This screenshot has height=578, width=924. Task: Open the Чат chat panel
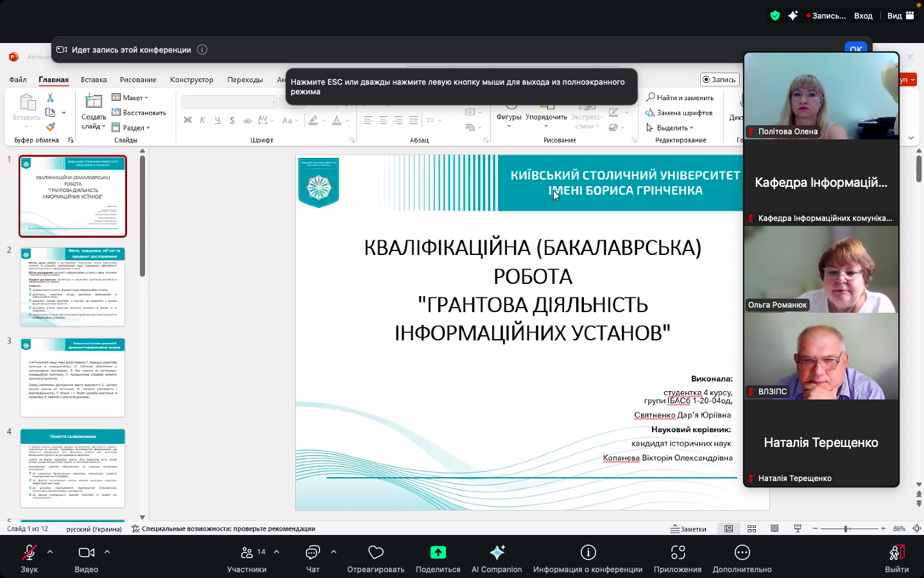click(312, 553)
